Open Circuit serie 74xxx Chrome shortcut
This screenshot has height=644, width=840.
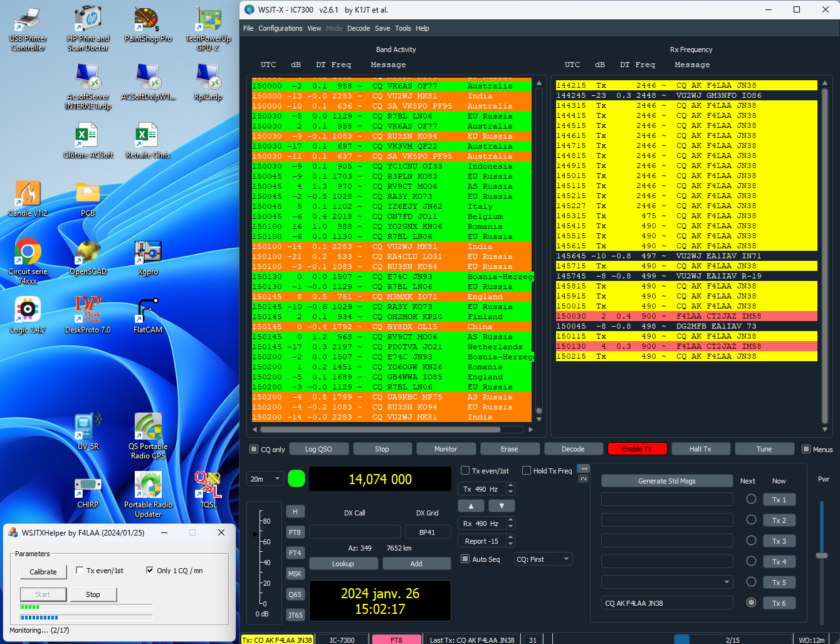tap(28, 261)
